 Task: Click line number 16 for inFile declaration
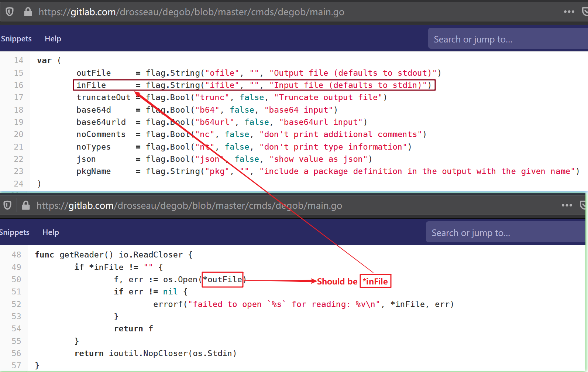[x=18, y=85]
